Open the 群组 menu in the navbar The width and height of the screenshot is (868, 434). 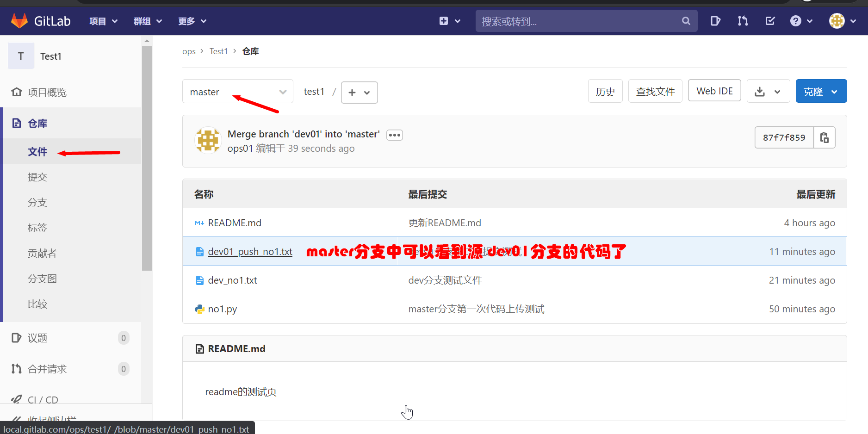click(148, 21)
